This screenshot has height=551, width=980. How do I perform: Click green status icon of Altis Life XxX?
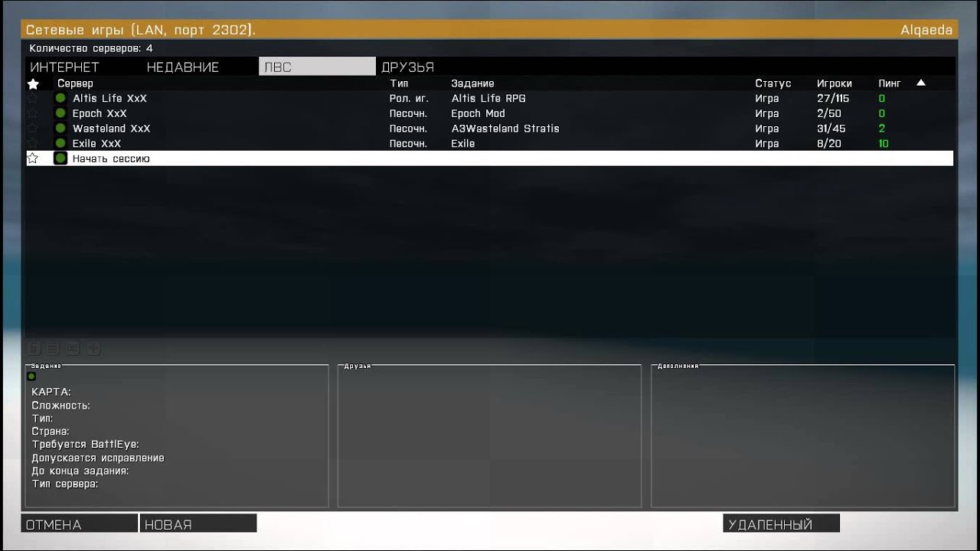(60, 98)
